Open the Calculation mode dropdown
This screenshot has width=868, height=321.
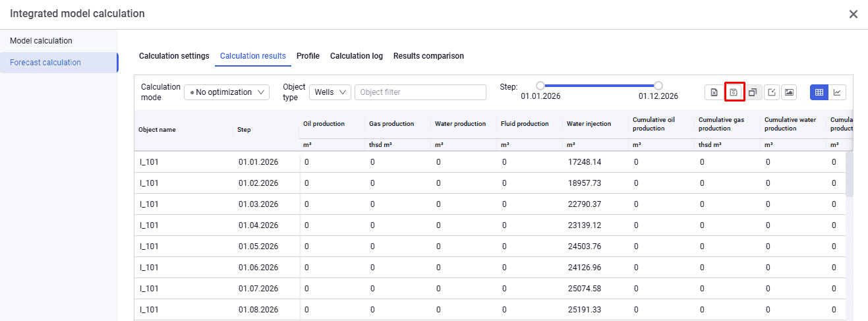click(227, 92)
